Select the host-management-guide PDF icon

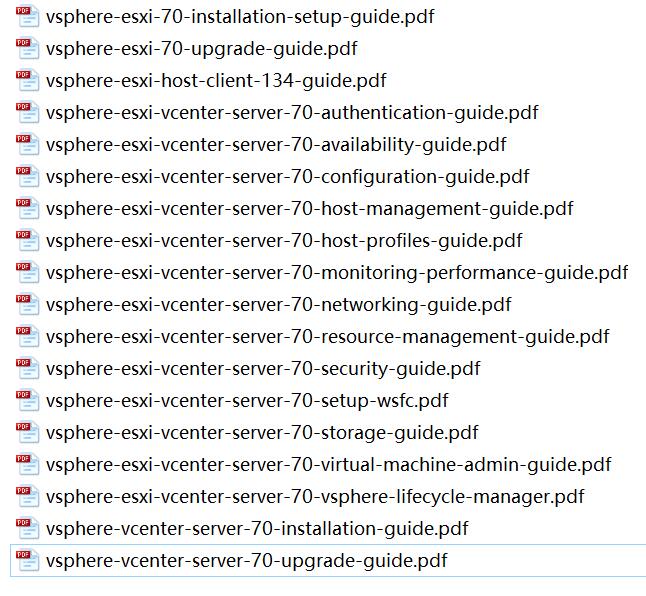(x=28, y=209)
